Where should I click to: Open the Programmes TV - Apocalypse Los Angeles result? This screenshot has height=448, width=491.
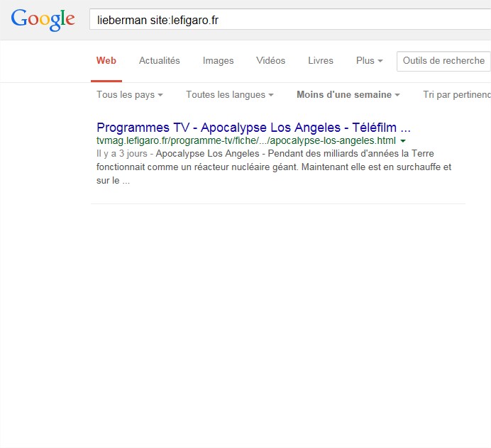(253, 128)
